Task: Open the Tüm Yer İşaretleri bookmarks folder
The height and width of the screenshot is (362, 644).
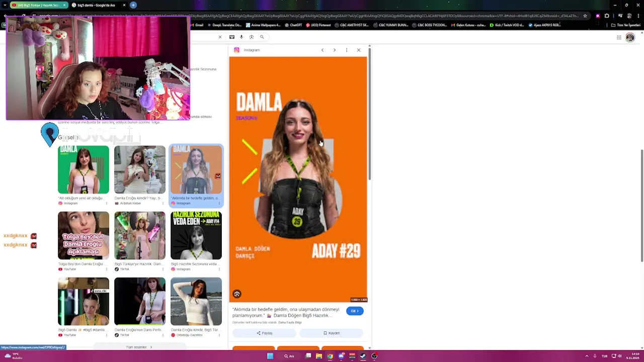Action: (625, 25)
